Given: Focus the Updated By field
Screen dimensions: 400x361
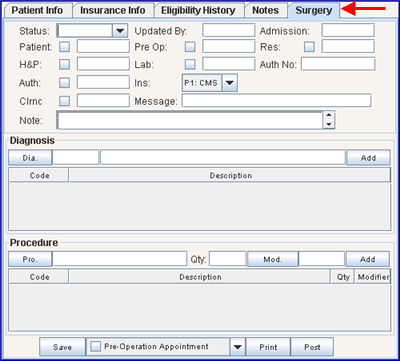Looking at the screenshot, I should [x=229, y=30].
